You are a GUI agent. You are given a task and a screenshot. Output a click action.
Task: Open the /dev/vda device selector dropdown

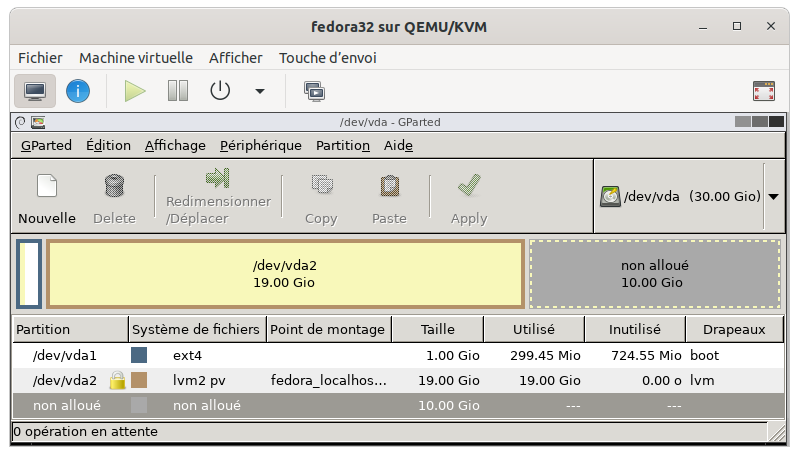(774, 197)
